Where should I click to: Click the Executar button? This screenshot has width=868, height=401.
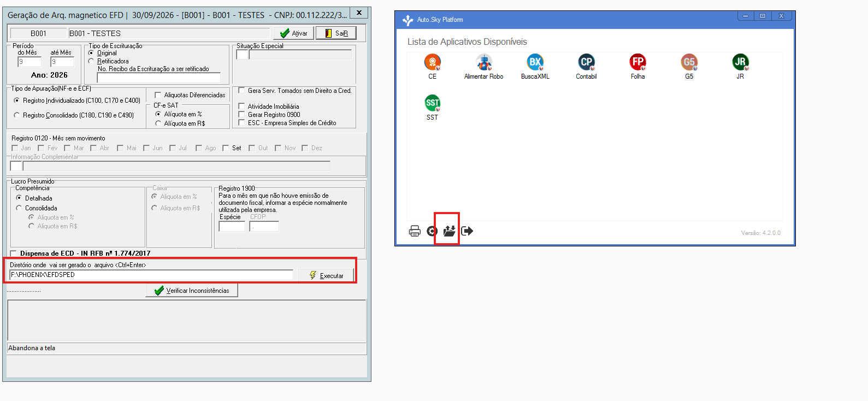326,275
